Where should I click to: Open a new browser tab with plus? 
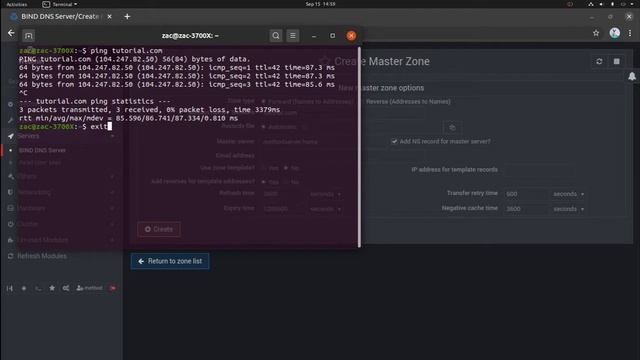[x=127, y=17]
